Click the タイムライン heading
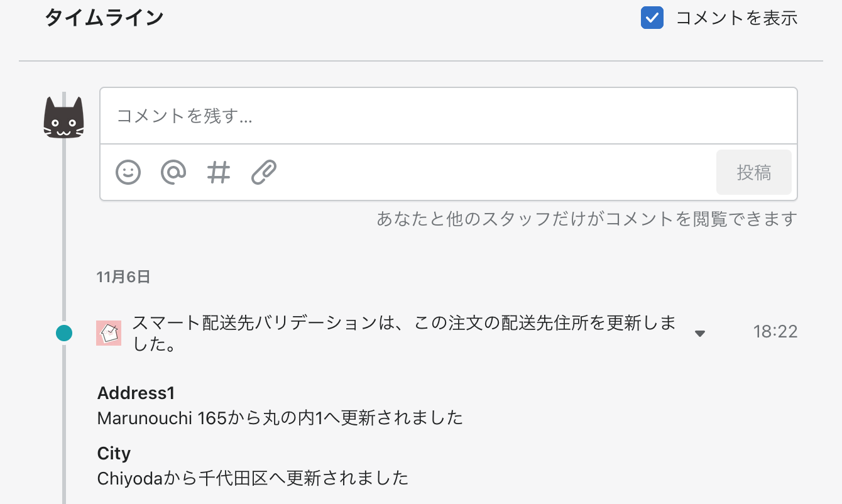842x504 pixels. coord(104,18)
